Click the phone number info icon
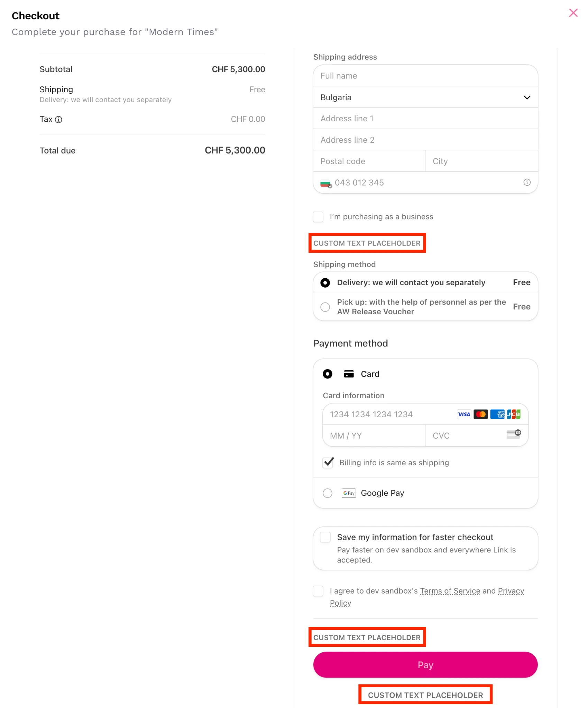This screenshot has height=708, width=588. 527,182
